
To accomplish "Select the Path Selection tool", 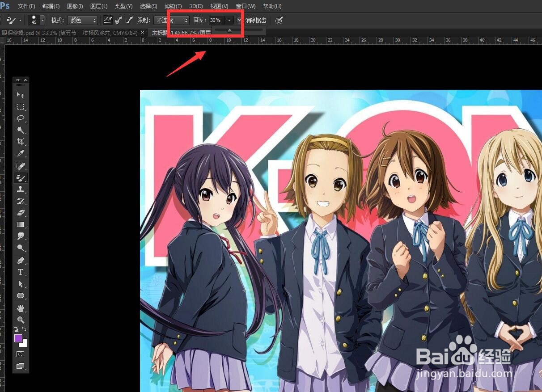I will (21, 284).
